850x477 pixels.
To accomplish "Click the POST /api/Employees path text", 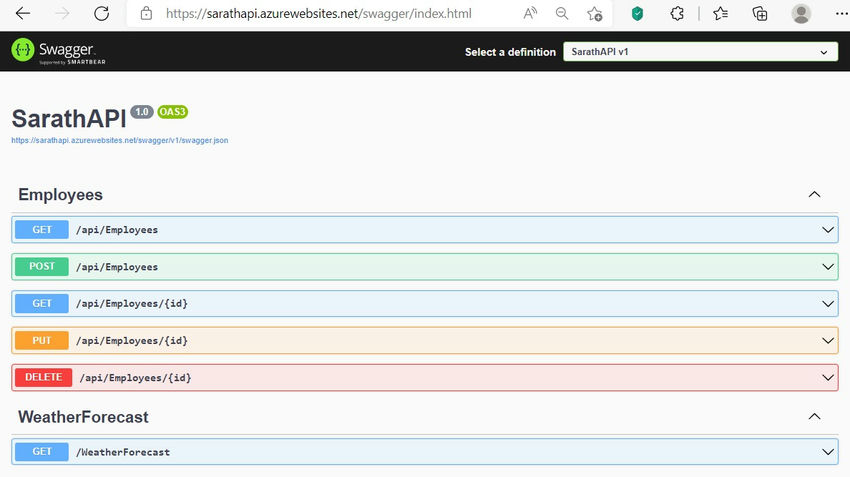I will coord(117,267).
